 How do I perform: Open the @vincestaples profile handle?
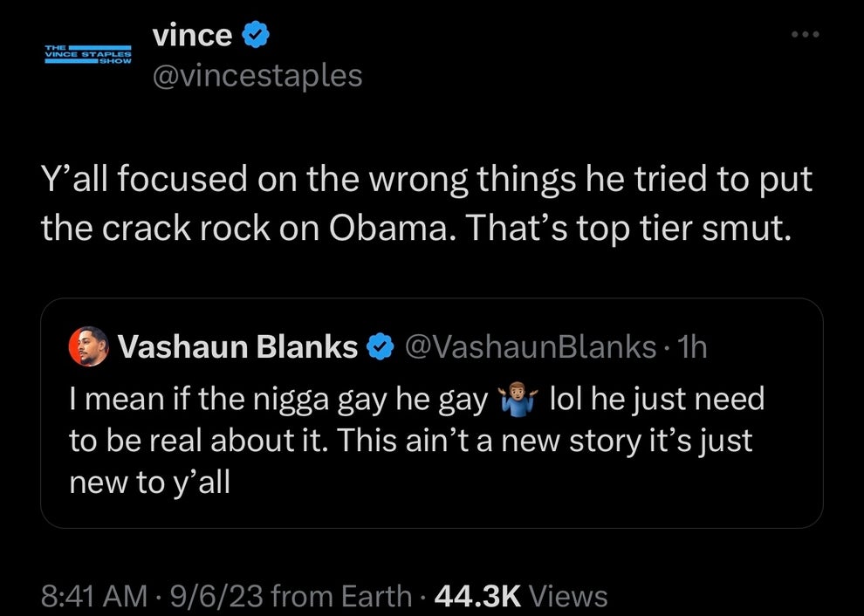click(x=257, y=76)
